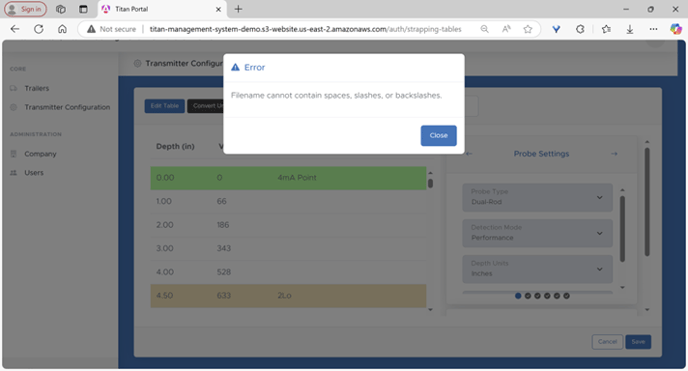Open browser settings and more menu

click(x=653, y=29)
